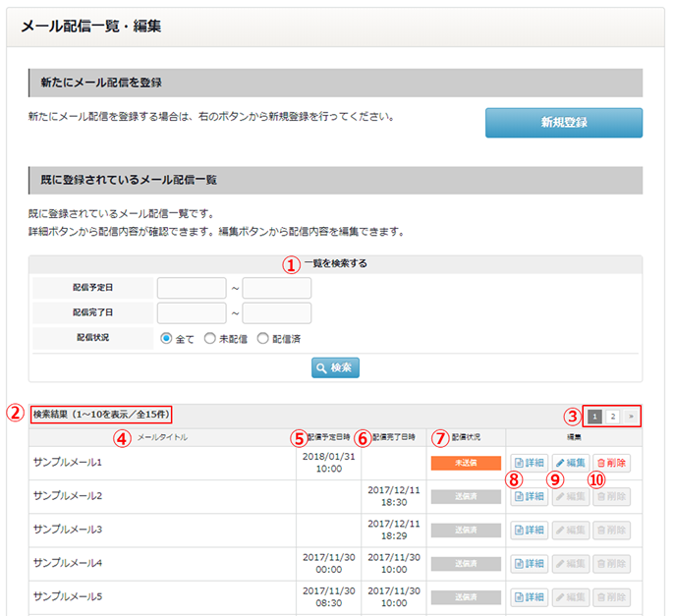The image size is (674, 616).
Task: Click current page 1 indicator
Action: point(594,417)
